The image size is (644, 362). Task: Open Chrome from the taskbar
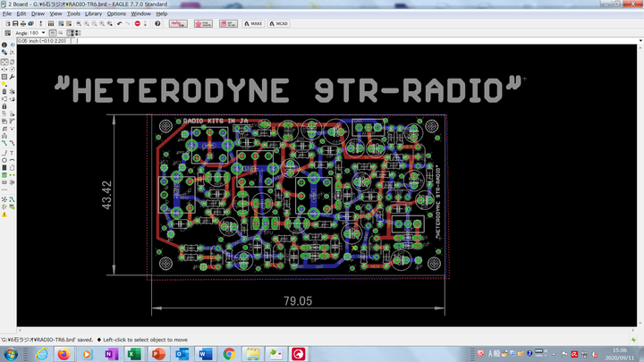(229, 354)
